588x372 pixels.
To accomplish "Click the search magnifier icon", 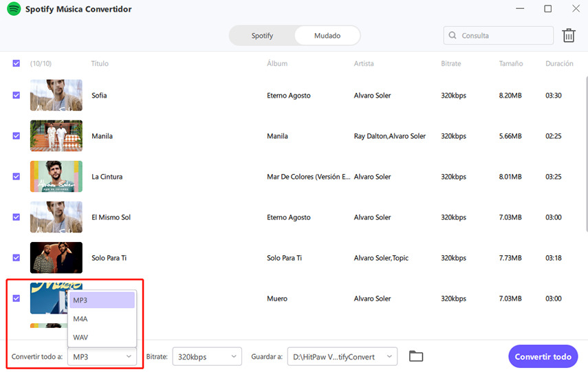I will point(453,35).
